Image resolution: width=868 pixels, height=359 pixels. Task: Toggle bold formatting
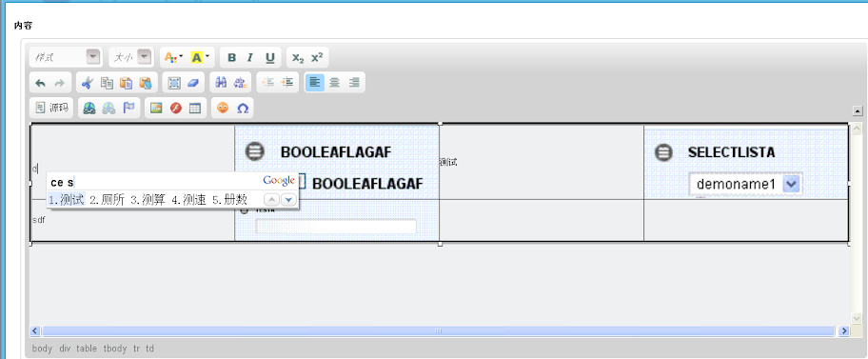tap(232, 58)
